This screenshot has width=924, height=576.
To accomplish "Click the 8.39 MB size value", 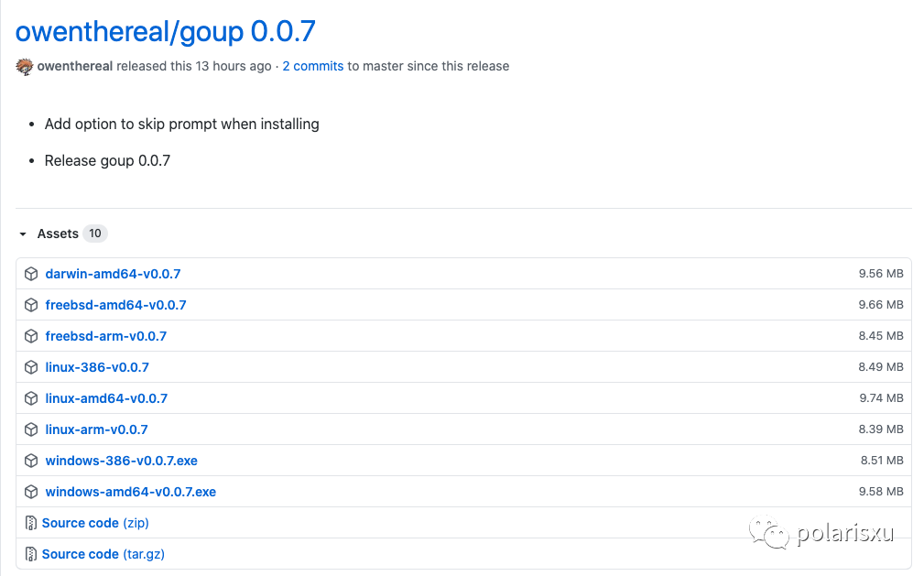I will (881, 429).
